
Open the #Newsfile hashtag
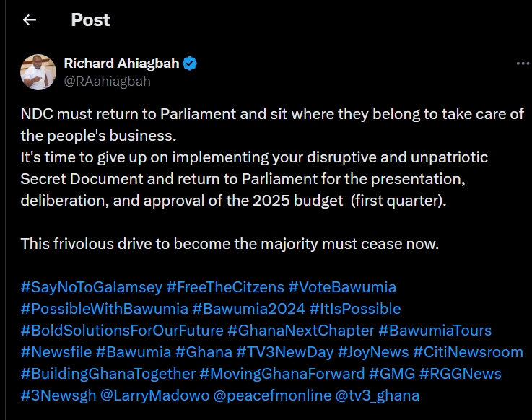click(x=56, y=352)
